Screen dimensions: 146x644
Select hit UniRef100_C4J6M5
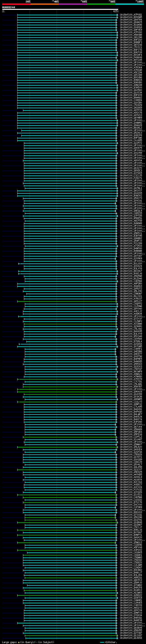[x=131, y=140]
